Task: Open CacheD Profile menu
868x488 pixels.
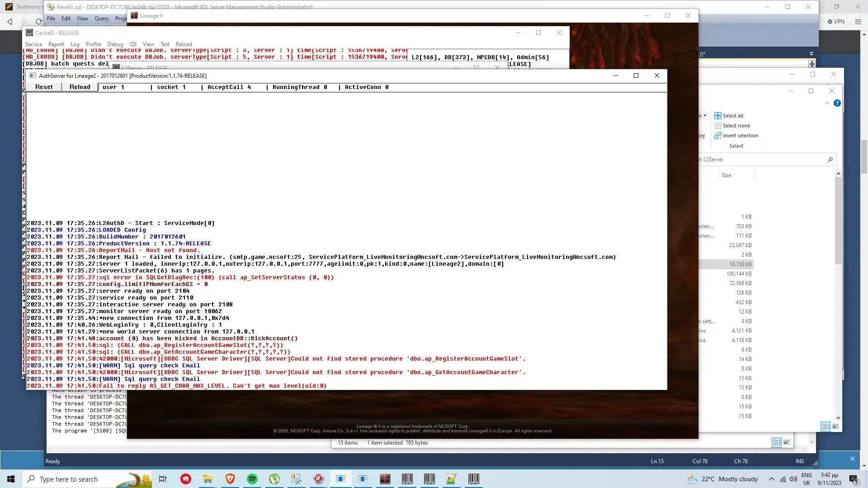Action: (x=94, y=44)
